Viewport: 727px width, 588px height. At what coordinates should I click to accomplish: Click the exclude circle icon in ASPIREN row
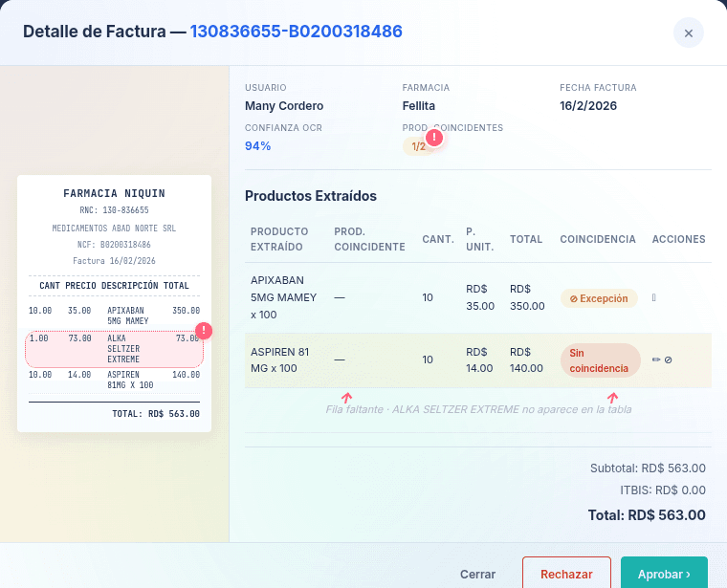[x=668, y=359]
